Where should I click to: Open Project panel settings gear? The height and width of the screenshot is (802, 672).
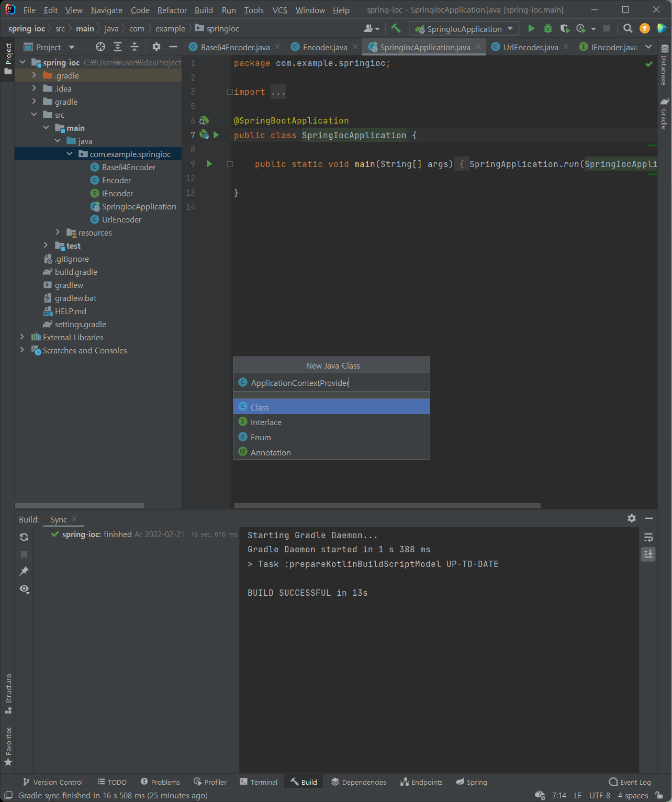pos(156,47)
